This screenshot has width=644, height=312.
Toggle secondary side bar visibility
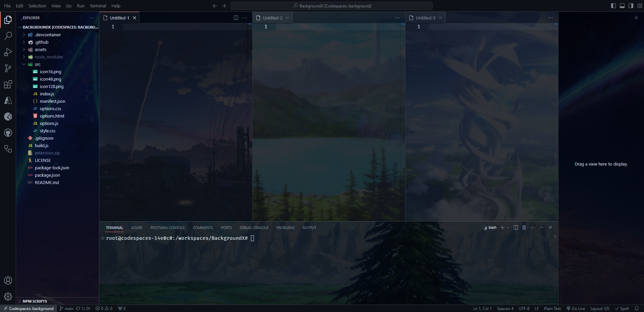(x=631, y=6)
